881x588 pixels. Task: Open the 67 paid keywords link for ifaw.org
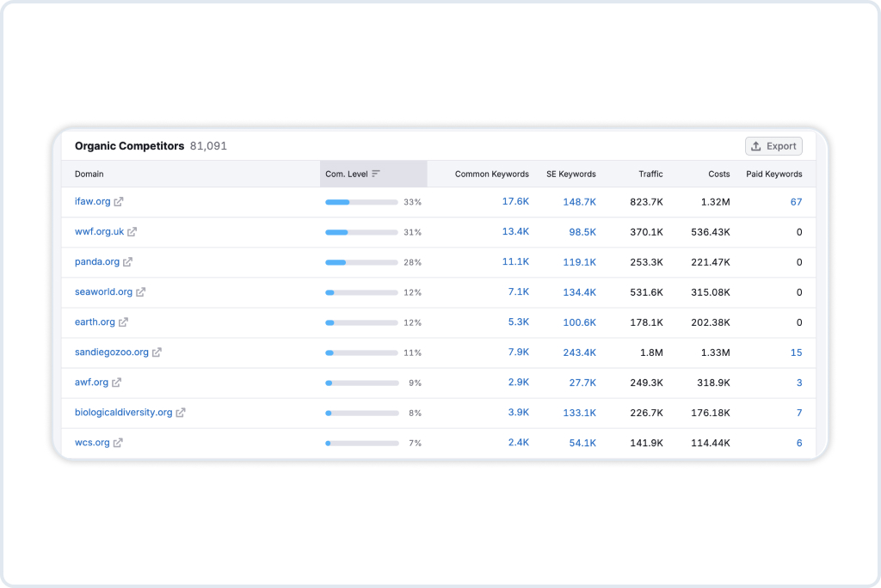(795, 201)
